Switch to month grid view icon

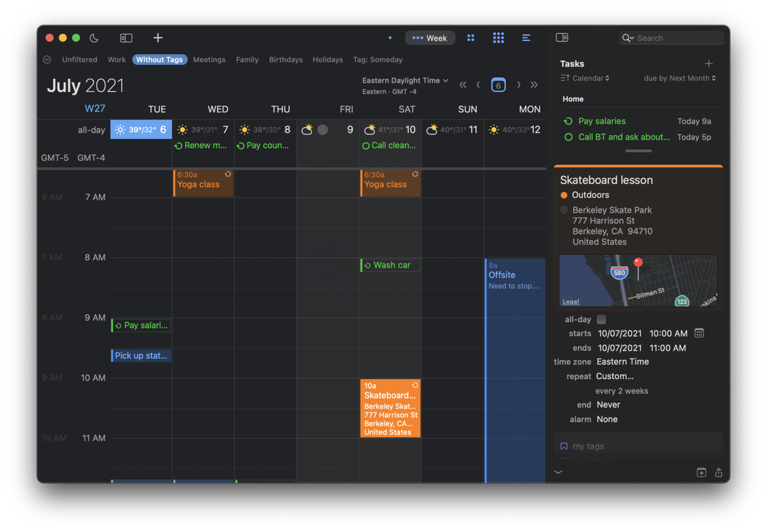click(470, 38)
